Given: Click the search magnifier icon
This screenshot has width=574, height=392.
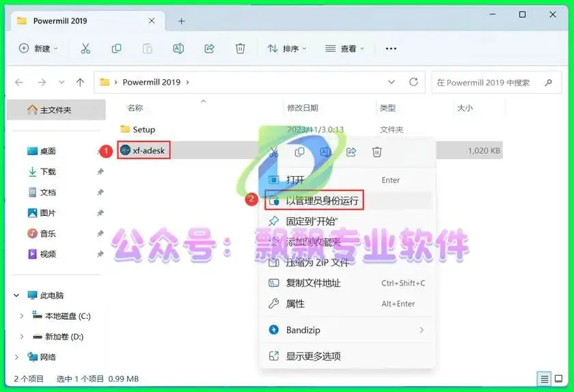Looking at the screenshot, I should tap(548, 83).
